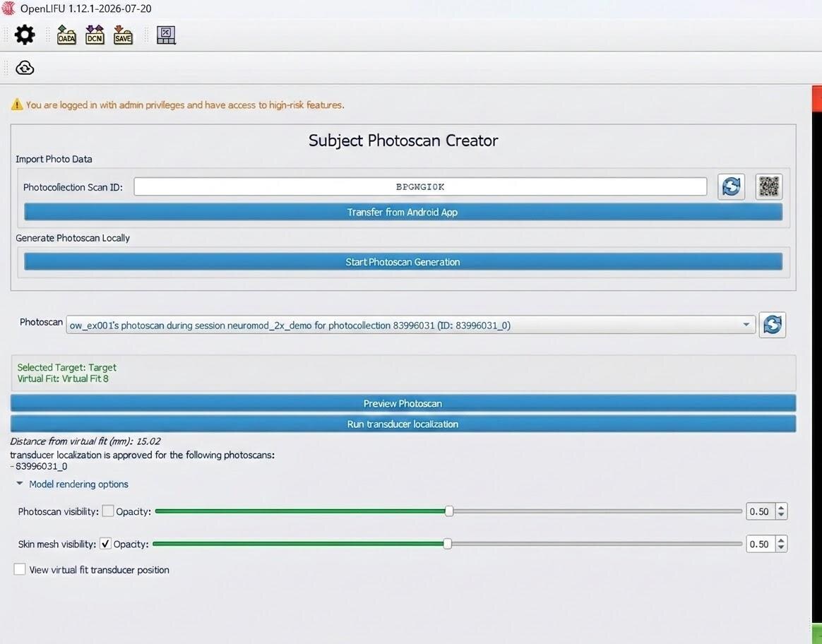
Task: Click the SAVE toolbar icon
Action: pos(123,35)
